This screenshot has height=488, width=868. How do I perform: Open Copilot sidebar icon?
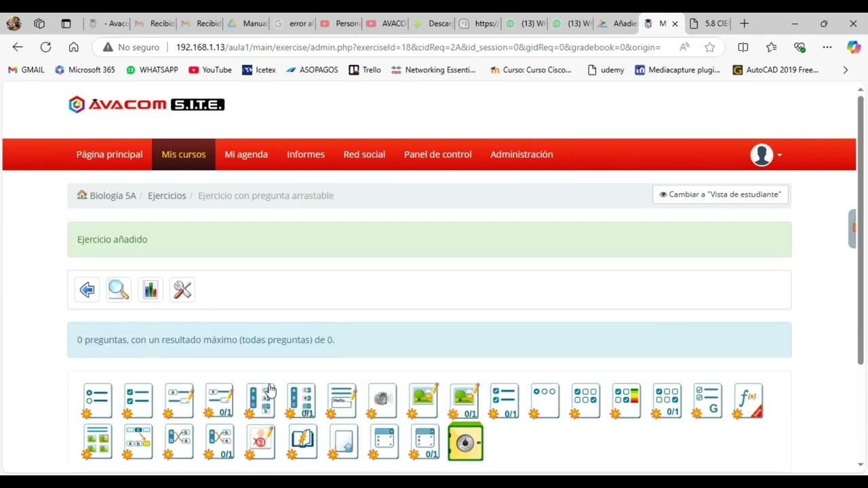pyautogui.click(x=853, y=47)
